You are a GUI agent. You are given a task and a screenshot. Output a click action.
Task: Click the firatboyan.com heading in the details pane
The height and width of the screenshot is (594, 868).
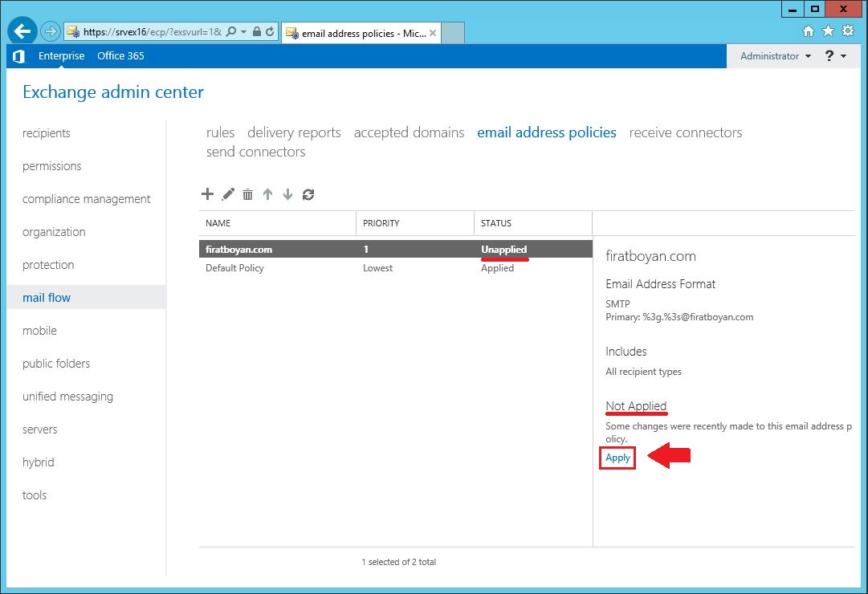(x=650, y=256)
